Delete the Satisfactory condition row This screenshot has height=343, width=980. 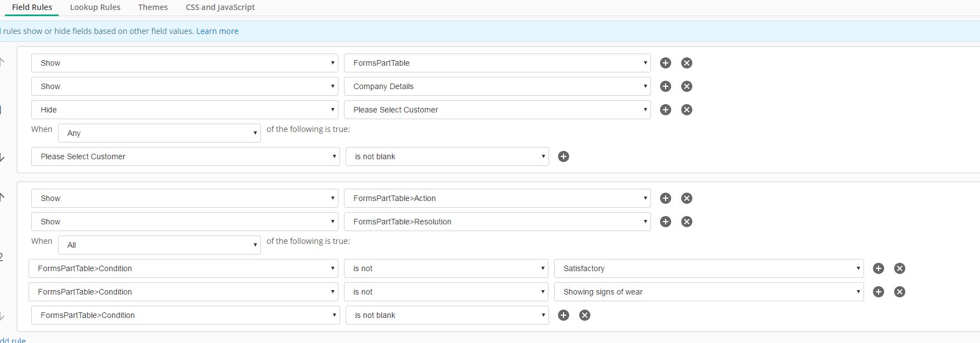pyautogui.click(x=900, y=268)
